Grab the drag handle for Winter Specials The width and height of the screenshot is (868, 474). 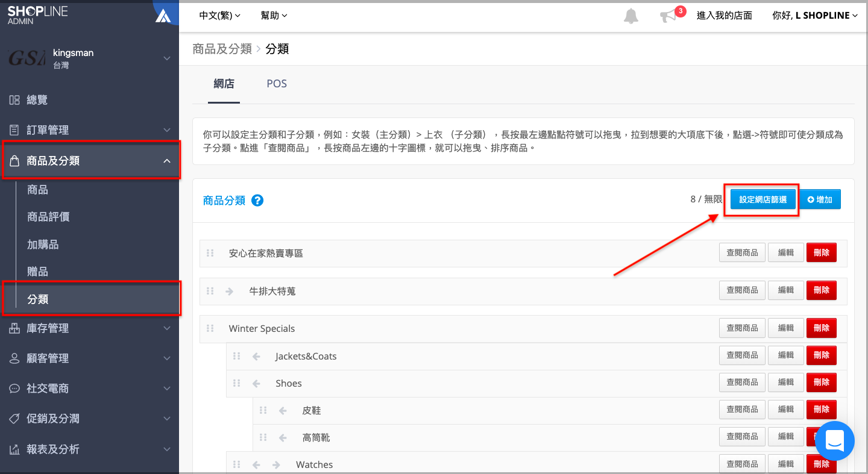210,328
